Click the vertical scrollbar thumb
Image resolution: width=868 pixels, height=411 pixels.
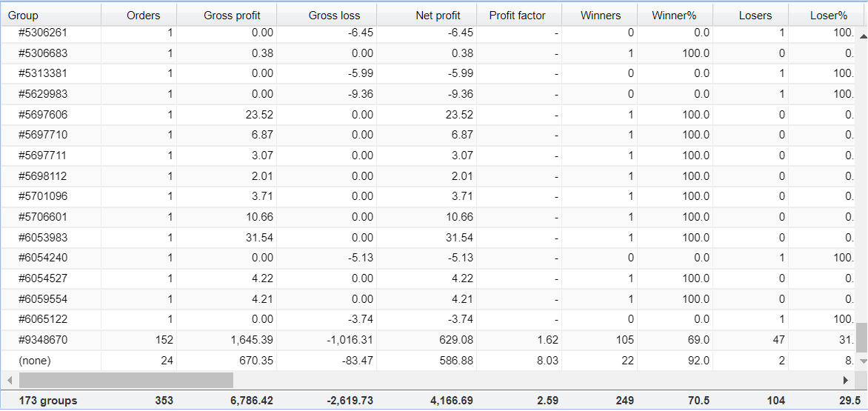point(862,338)
